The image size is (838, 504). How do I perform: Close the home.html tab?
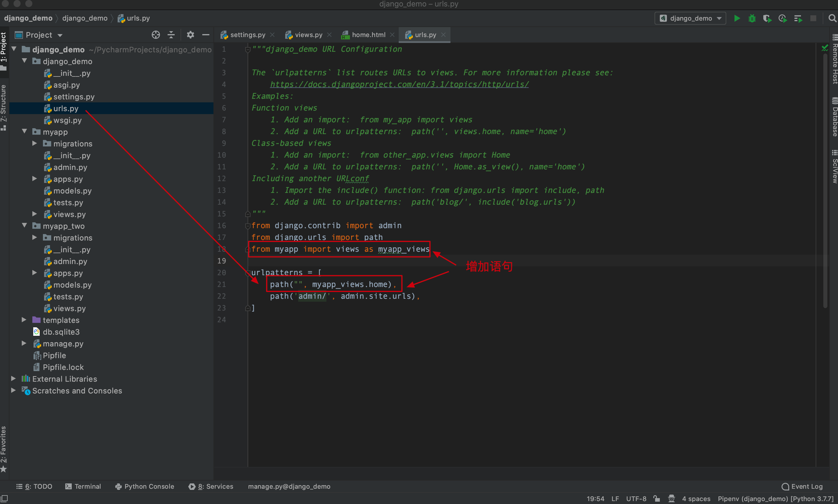(x=392, y=35)
